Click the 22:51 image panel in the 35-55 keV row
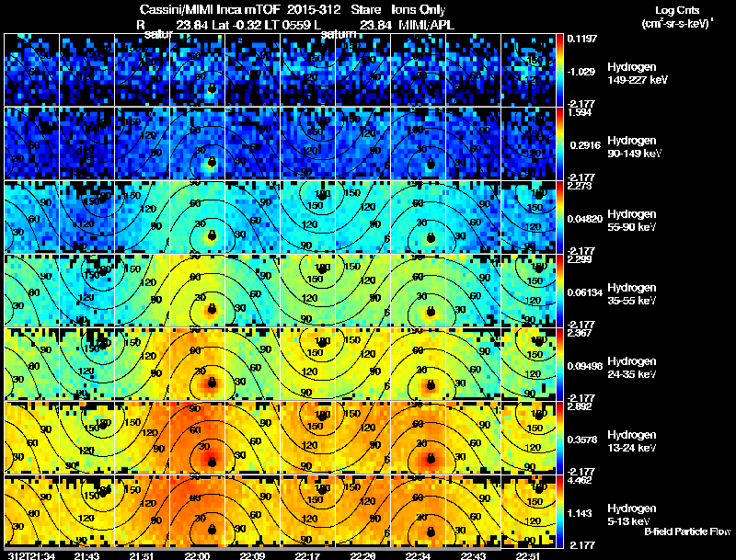Image resolution: width=736 pixels, height=560 pixels. tap(528, 291)
